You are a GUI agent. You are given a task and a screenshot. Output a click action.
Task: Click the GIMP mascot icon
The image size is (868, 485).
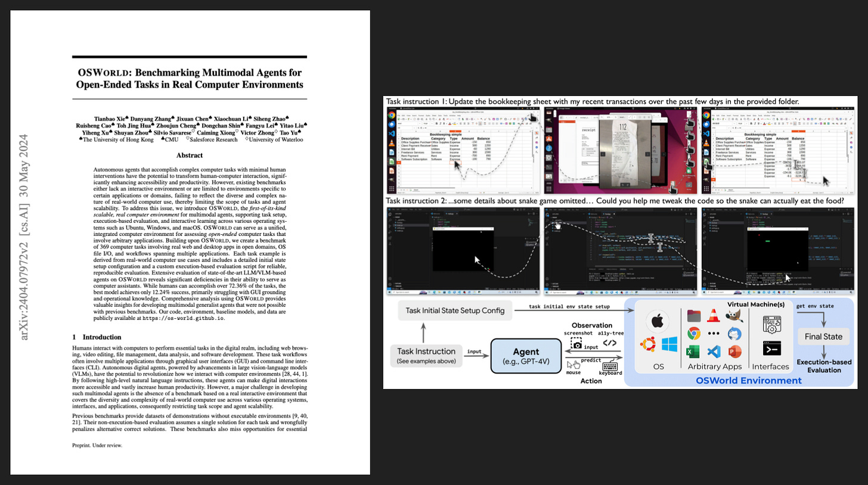click(x=734, y=315)
